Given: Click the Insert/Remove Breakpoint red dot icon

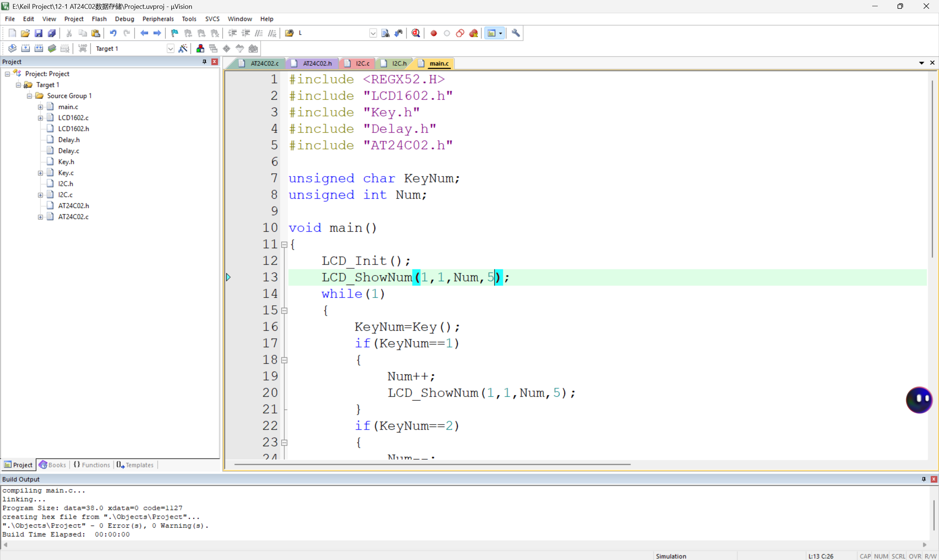Looking at the screenshot, I should [x=433, y=33].
